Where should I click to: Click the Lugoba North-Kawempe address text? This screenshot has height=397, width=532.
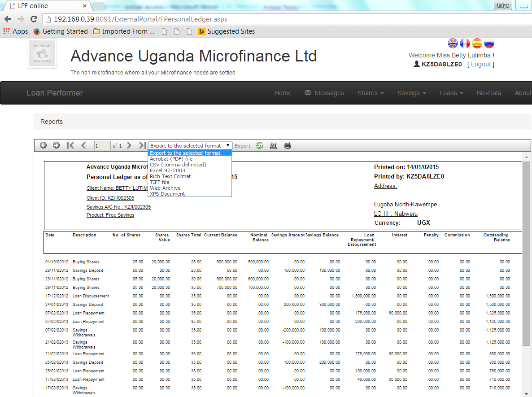point(406,204)
